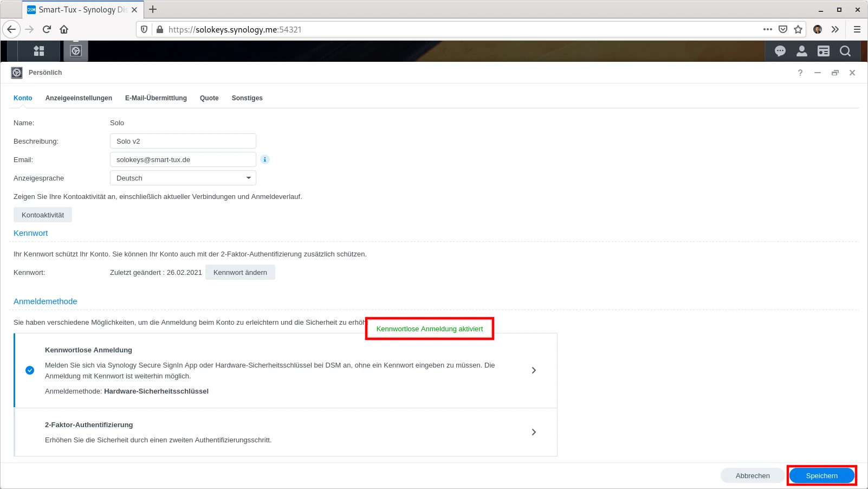Click the Abbrechen button
Viewport: 868px width, 489px height.
[753, 475]
